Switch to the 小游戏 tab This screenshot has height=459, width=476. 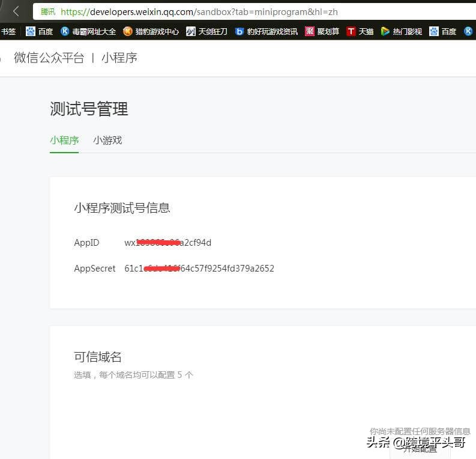pyautogui.click(x=107, y=141)
